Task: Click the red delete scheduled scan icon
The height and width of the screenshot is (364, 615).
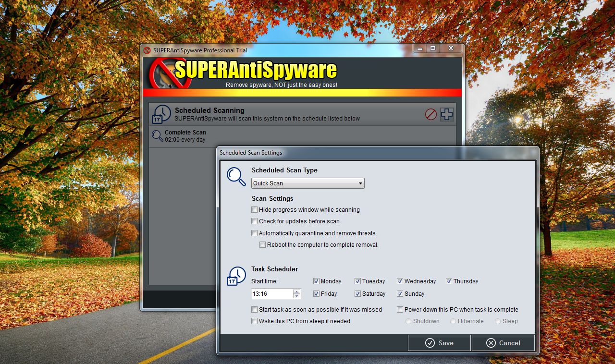Action: [431, 114]
